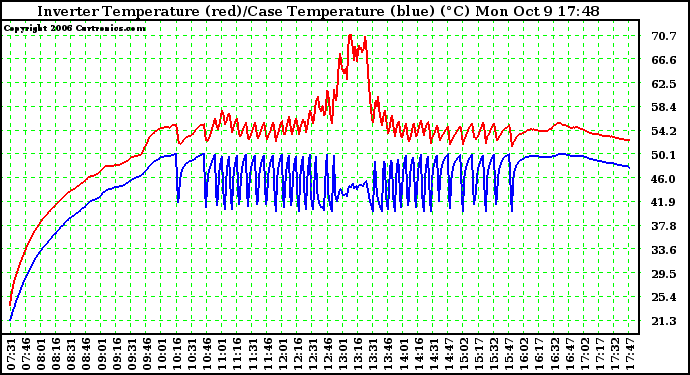
Task: Click the 15:47 x-axis tick label
Action: [509, 354]
